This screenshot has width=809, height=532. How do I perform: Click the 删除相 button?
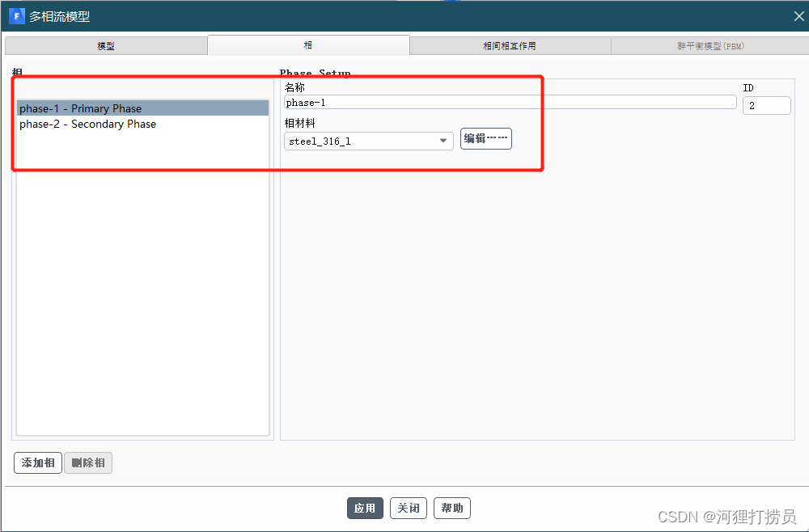88,463
